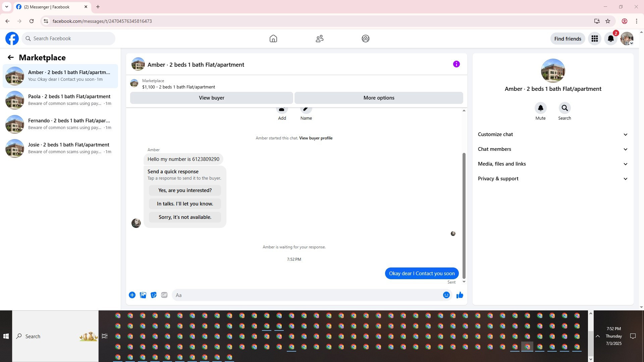Expand Media, files and links
The width and height of the screenshot is (644, 362).
[552, 164]
